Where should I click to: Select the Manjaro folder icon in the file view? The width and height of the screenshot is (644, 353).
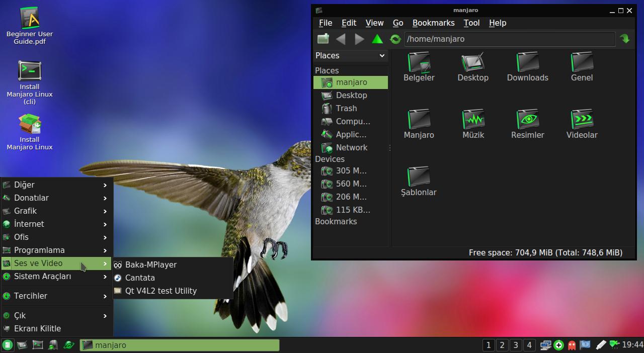click(419, 124)
